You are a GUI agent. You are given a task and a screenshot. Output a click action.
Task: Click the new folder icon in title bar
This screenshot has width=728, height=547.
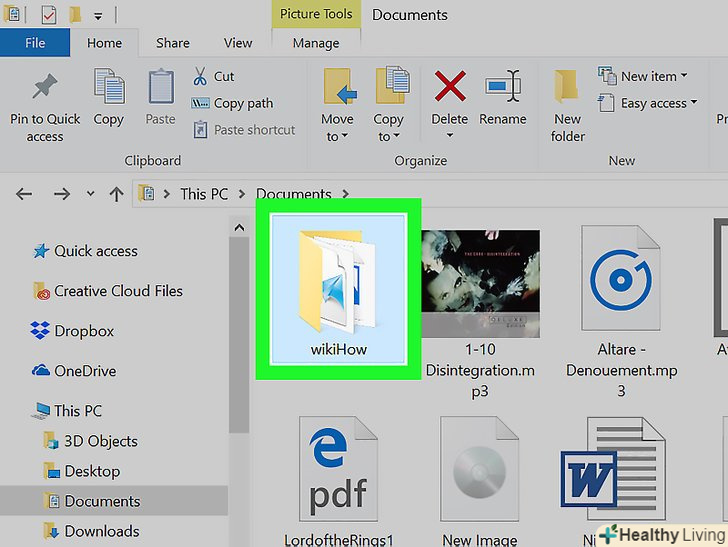[75, 15]
